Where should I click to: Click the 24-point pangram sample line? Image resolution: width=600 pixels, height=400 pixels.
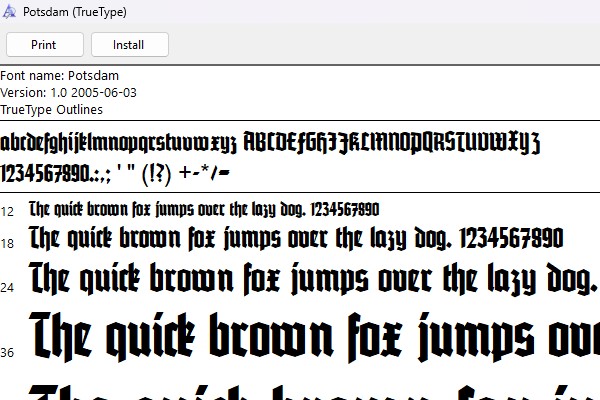315,279
